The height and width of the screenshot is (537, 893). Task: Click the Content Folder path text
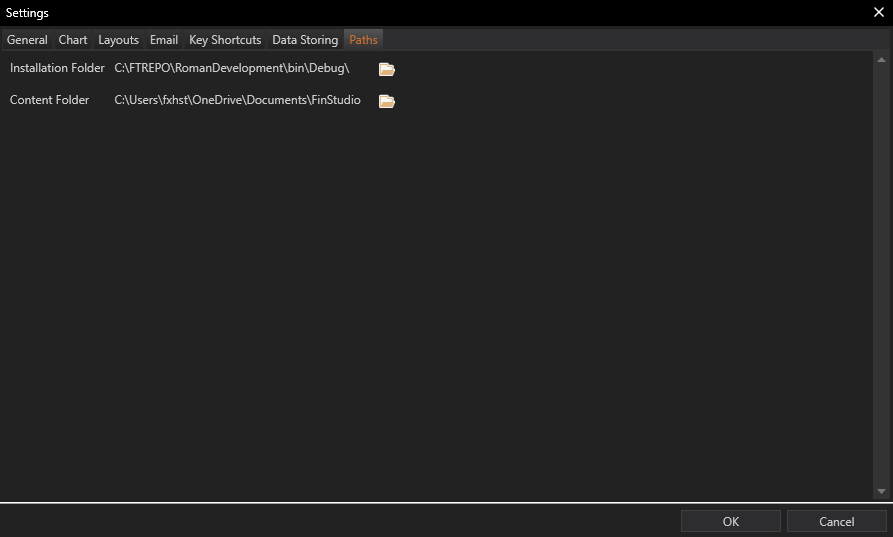[237, 100]
